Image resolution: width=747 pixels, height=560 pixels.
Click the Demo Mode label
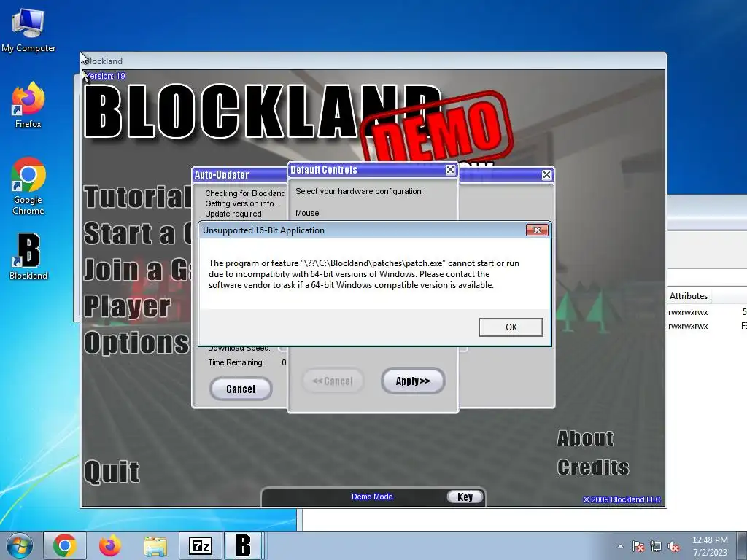(x=372, y=497)
